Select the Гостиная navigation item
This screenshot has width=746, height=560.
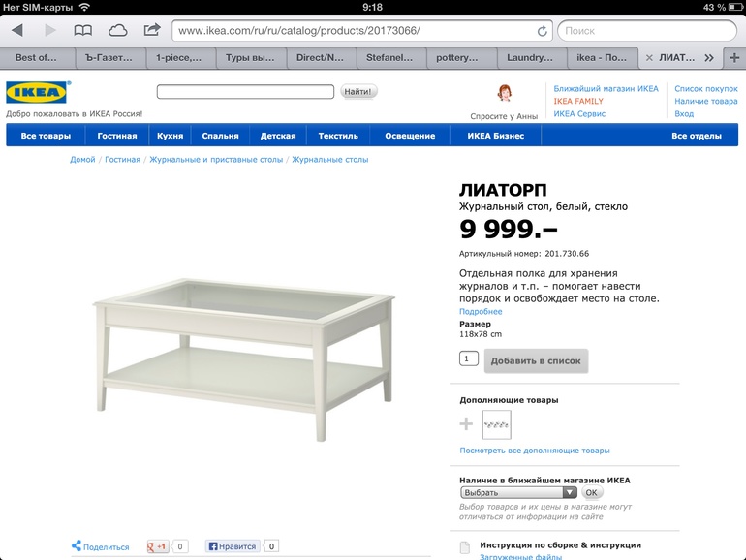click(x=117, y=136)
